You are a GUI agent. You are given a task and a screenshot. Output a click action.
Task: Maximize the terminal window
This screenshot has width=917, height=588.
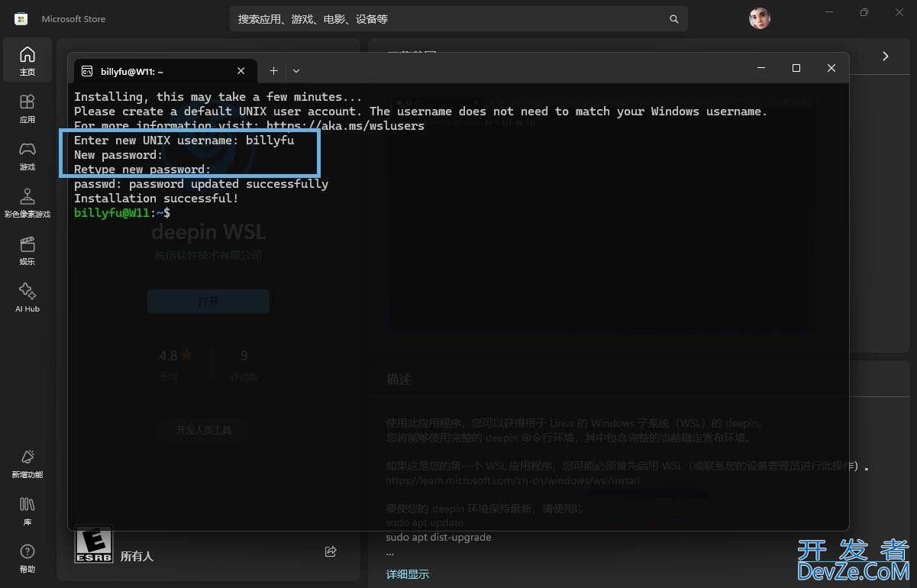click(796, 68)
